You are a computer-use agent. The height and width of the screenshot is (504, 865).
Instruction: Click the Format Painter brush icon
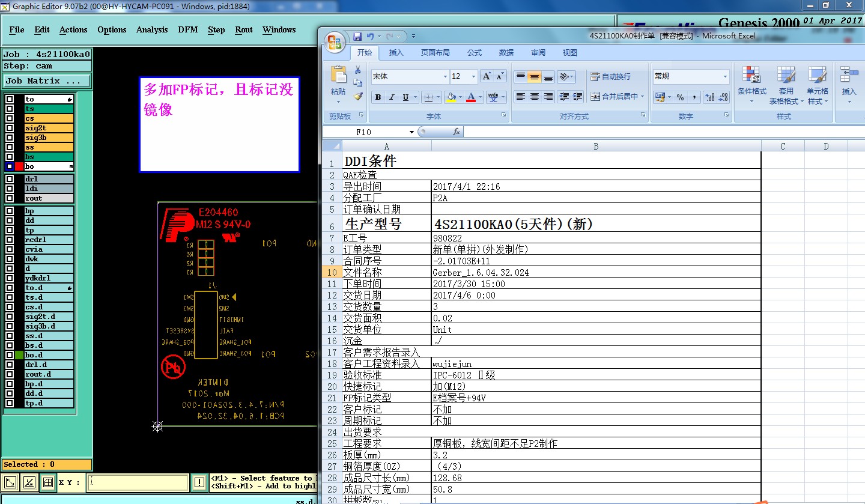coord(358,96)
